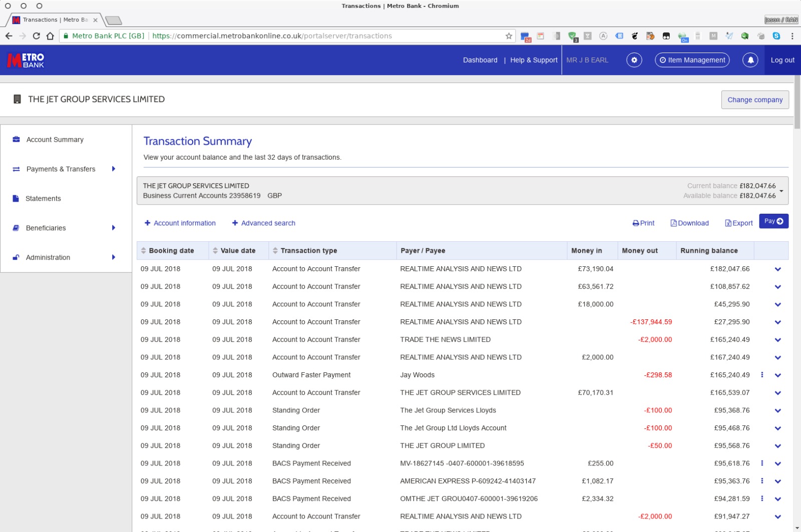The width and height of the screenshot is (801, 532).
Task: Click the £182,047.66 running balance cell
Action: (730, 269)
